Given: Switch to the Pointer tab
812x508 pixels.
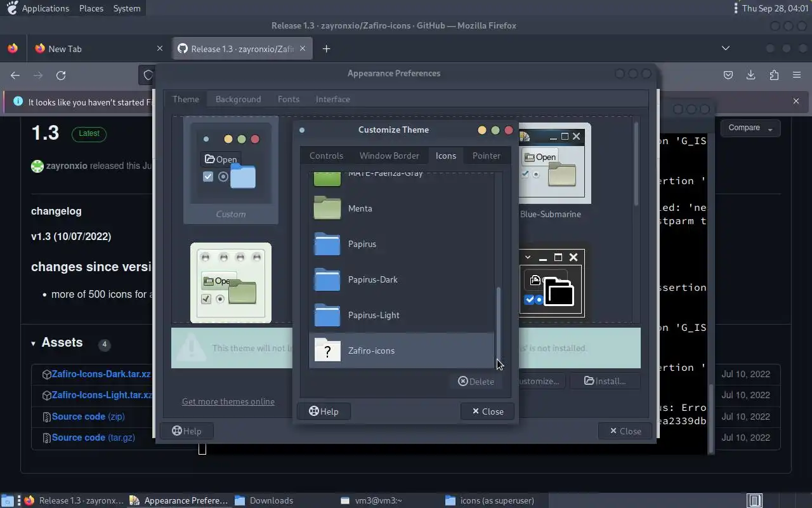Looking at the screenshot, I should (x=487, y=156).
